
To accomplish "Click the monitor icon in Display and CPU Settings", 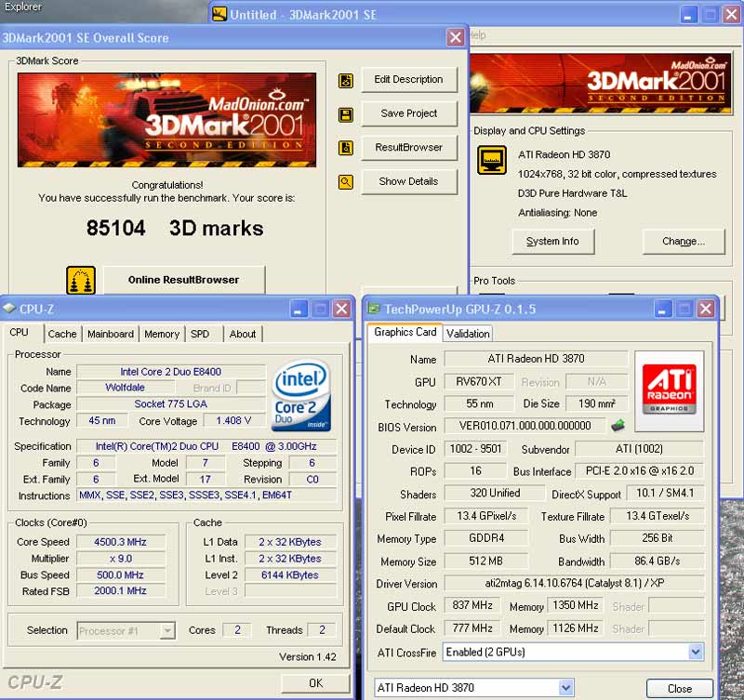I will coord(492,160).
